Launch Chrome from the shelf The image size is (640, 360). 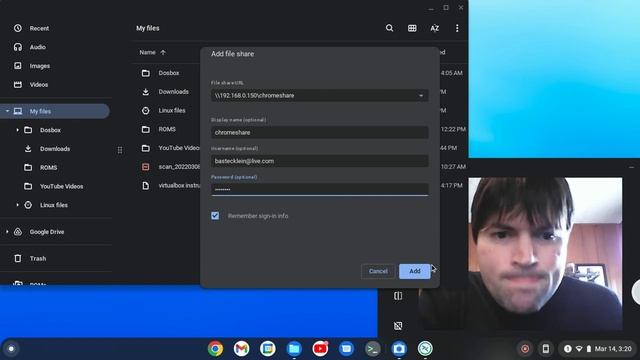(215, 349)
